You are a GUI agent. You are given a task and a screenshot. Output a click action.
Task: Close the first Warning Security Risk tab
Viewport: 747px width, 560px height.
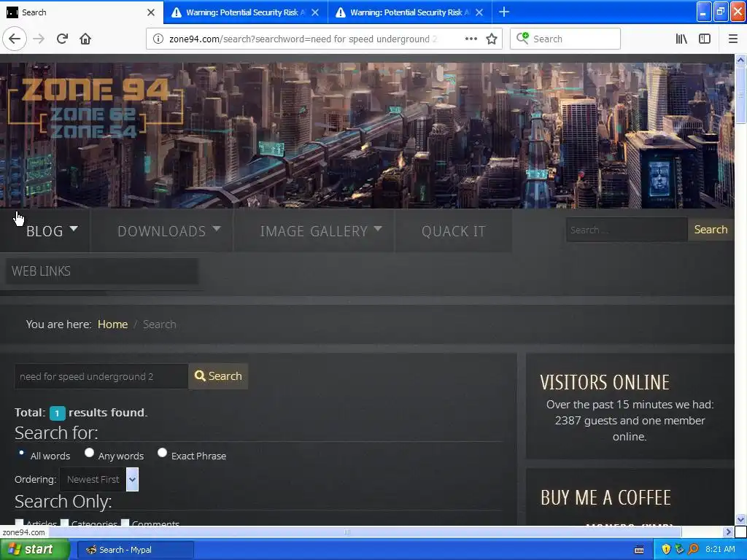coord(315,12)
